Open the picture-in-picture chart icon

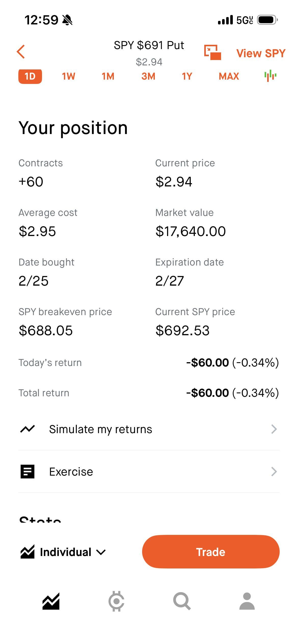212,52
